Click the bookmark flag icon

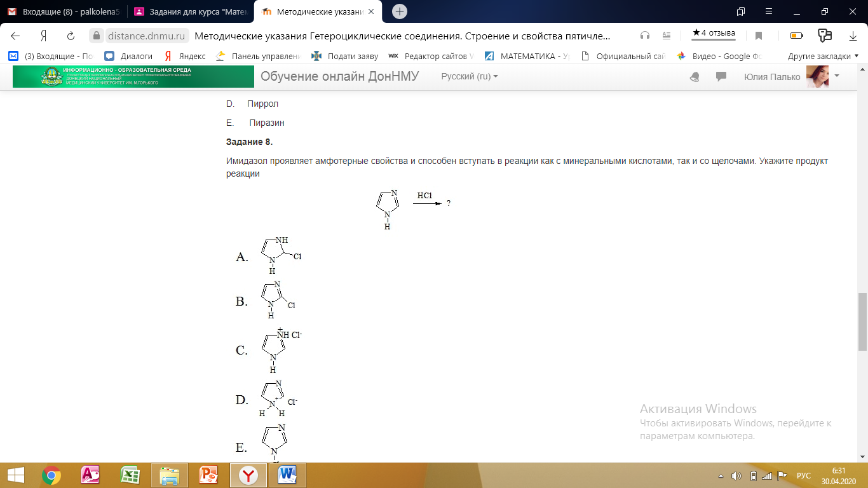[x=759, y=36]
